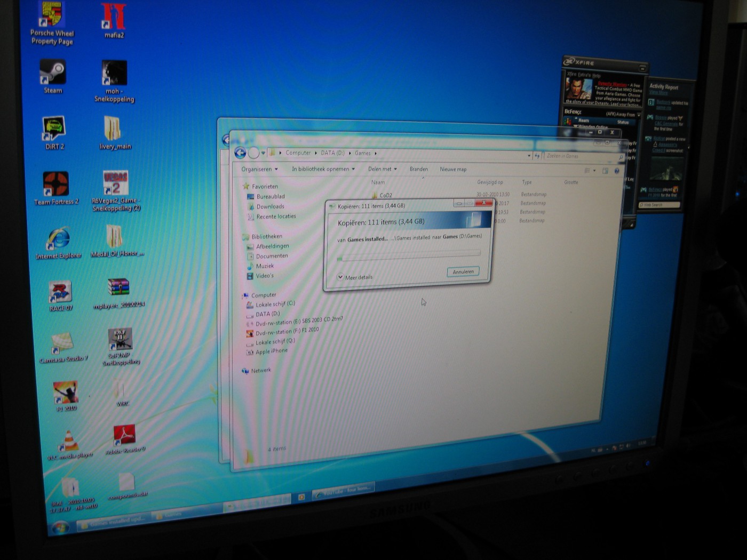Click the copy progress bar
Viewport: 747px width, 560px height.
coord(408,255)
